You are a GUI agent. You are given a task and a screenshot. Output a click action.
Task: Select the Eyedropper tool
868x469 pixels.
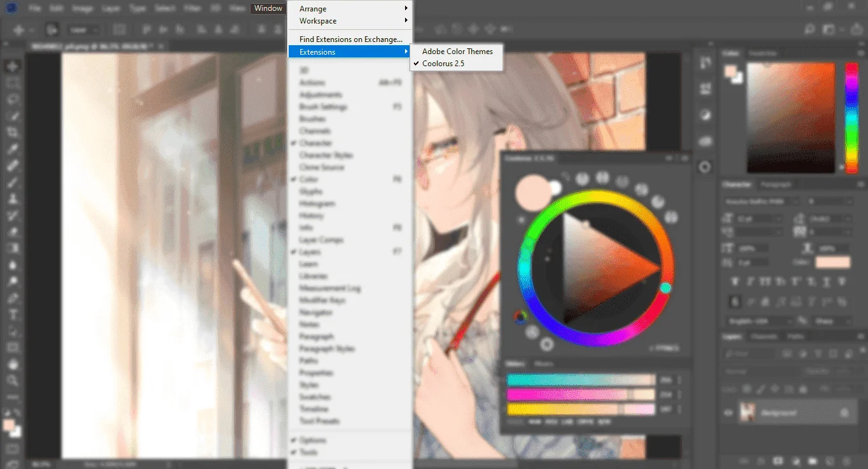pyautogui.click(x=13, y=149)
